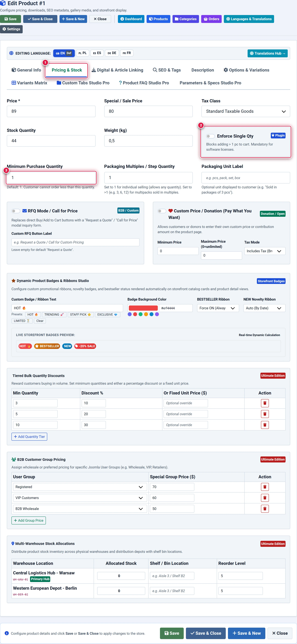The width and height of the screenshot is (297, 644).
Task: Go to the Dashboard
Action: point(131,19)
